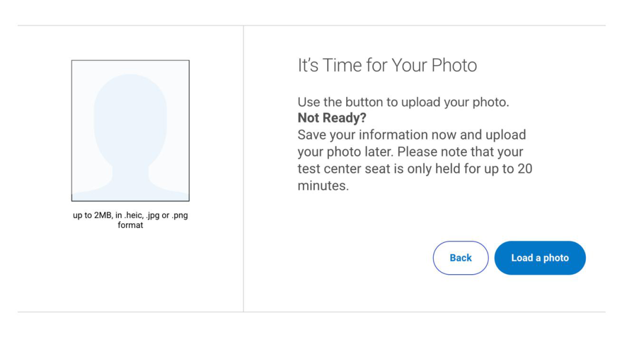
Task: Click the top horizontal border line
Action: [x=311, y=25]
